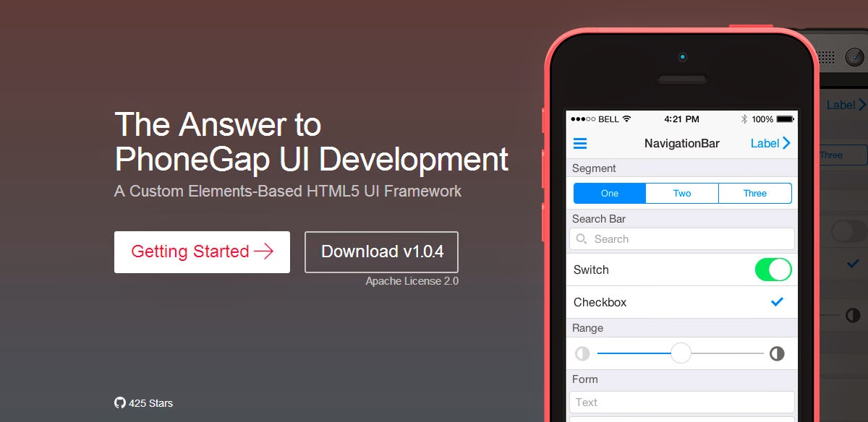Open the 425 Stars link
Screen dimensions: 868x422
[143, 403]
